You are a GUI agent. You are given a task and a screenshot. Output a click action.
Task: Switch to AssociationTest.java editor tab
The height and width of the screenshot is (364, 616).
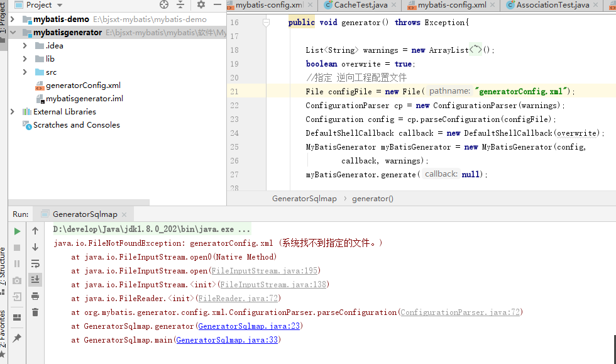point(553,5)
